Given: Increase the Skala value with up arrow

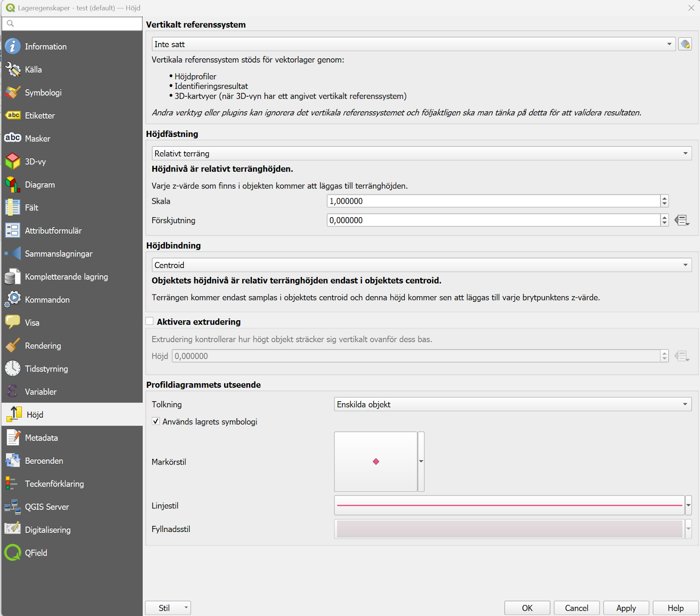Looking at the screenshot, I should [x=665, y=198].
